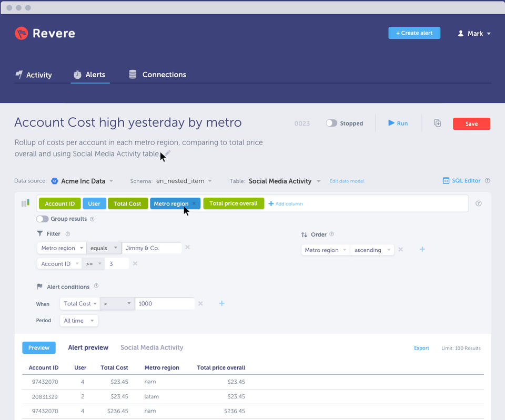This screenshot has width=505, height=420.
Task: Add another alert condition with the plus icon
Action: (221, 303)
